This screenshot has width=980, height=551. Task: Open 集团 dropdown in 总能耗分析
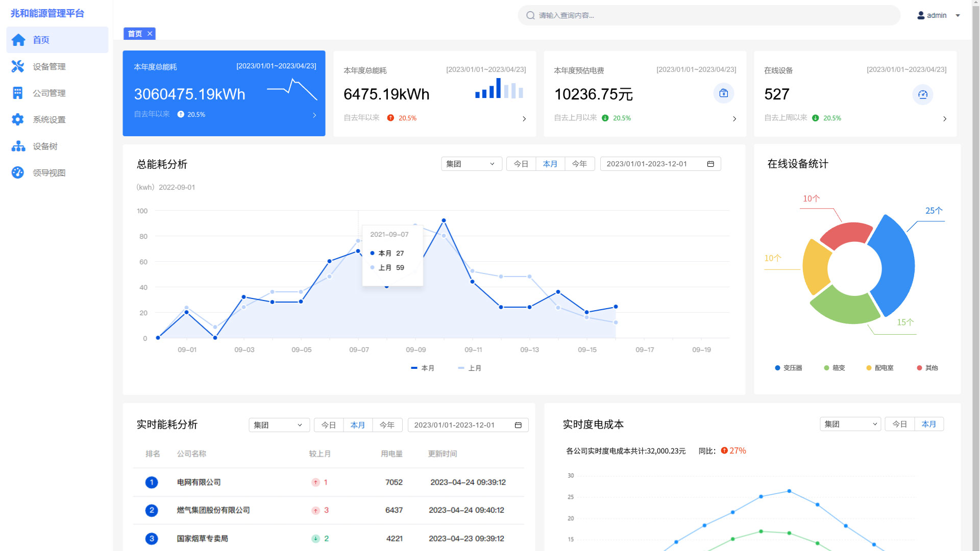click(472, 164)
